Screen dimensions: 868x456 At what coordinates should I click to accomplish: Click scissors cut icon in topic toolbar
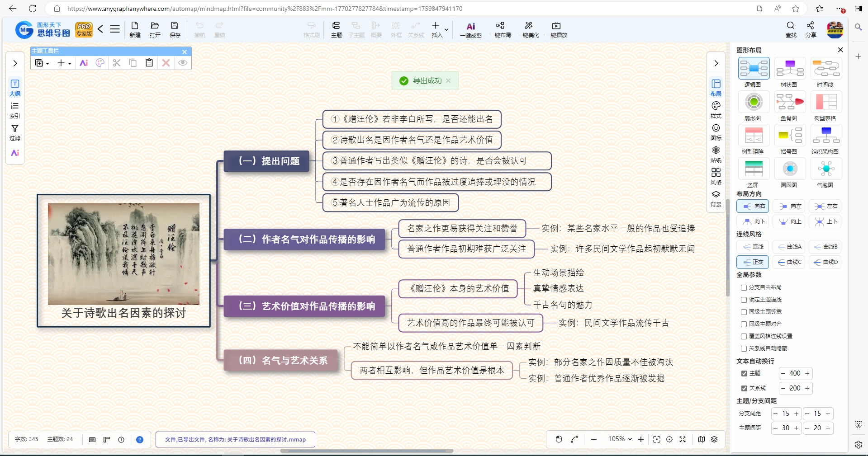click(x=117, y=63)
